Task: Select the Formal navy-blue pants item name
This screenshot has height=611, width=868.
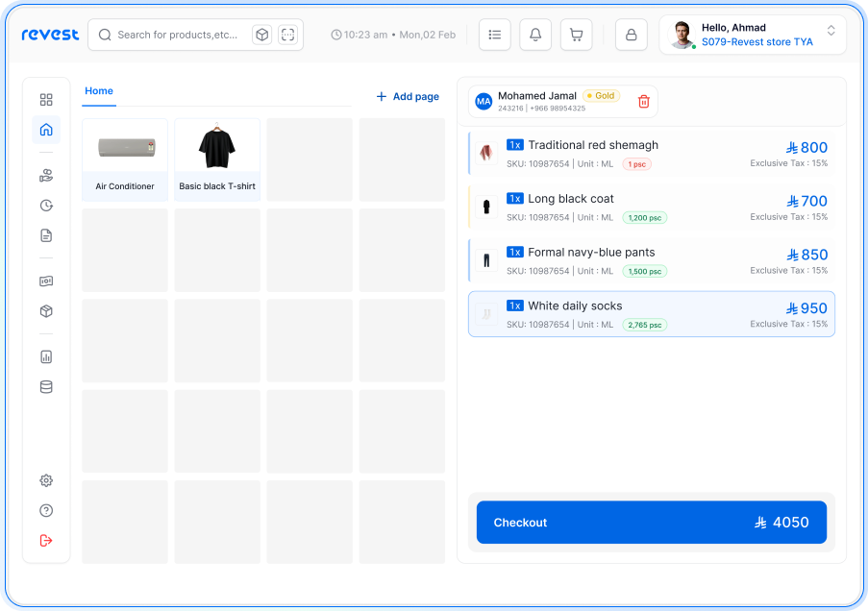Action: pyautogui.click(x=591, y=253)
